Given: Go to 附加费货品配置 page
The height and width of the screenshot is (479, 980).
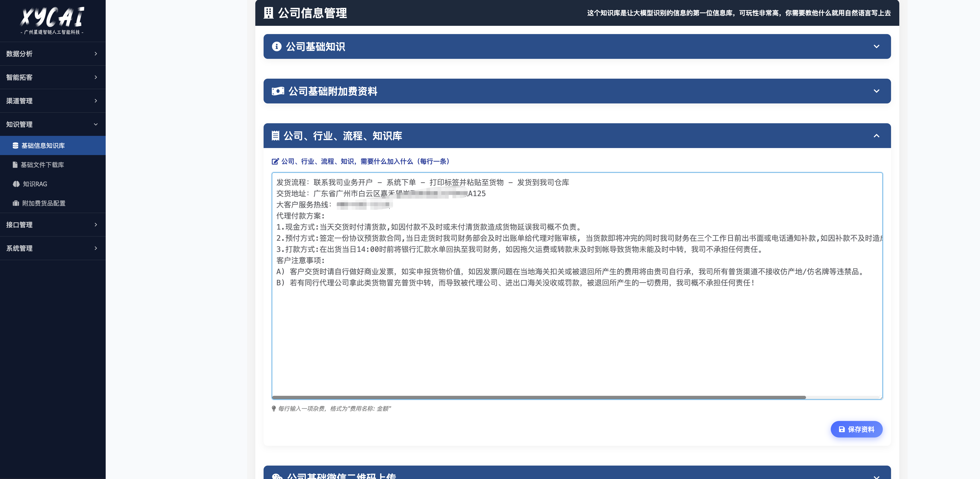Looking at the screenshot, I should click(x=52, y=203).
